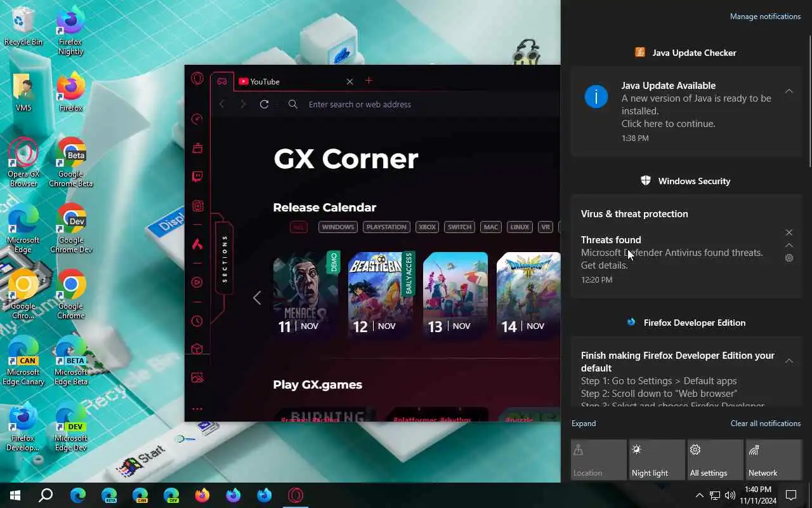Open the SECTIONS side tab
Screen dimensions: 812x508
pyautogui.click(x=224, y=258)
